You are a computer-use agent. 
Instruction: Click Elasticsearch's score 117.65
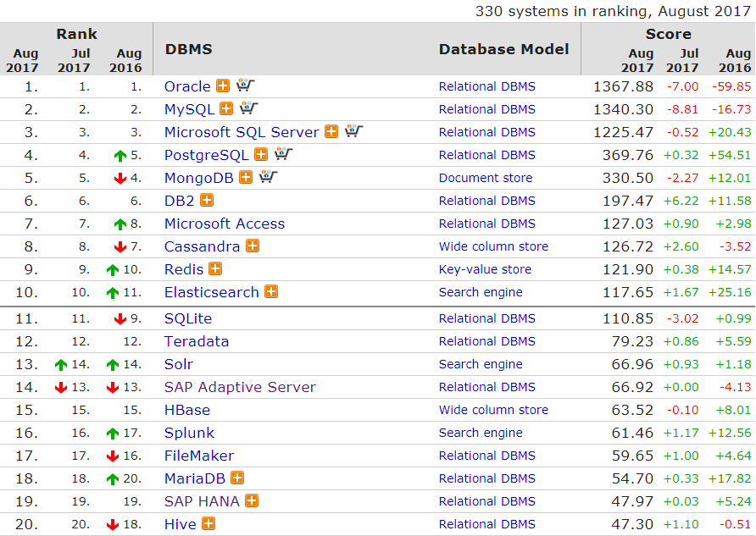coord(628,292)
